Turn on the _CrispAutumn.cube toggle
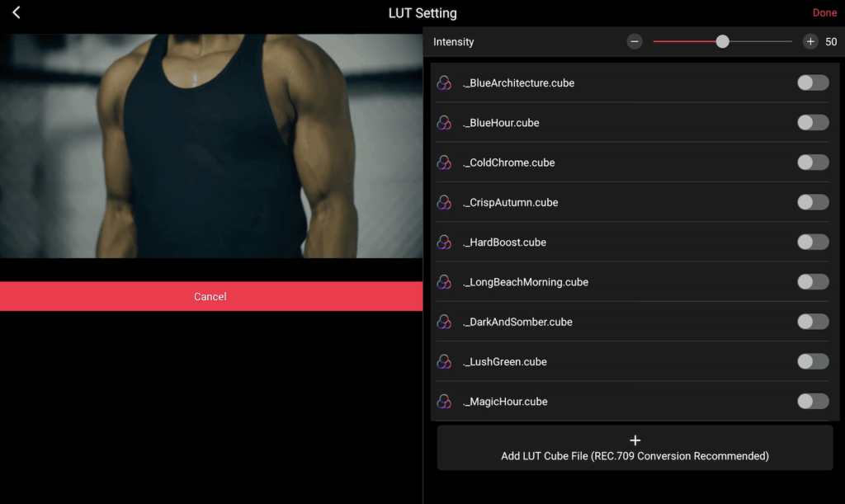Screen dimensions: 845x504 tap(812, 203)
